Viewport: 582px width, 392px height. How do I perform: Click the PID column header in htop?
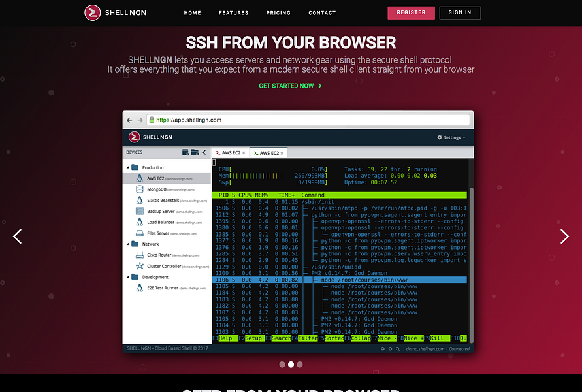[x=223, y=195]
